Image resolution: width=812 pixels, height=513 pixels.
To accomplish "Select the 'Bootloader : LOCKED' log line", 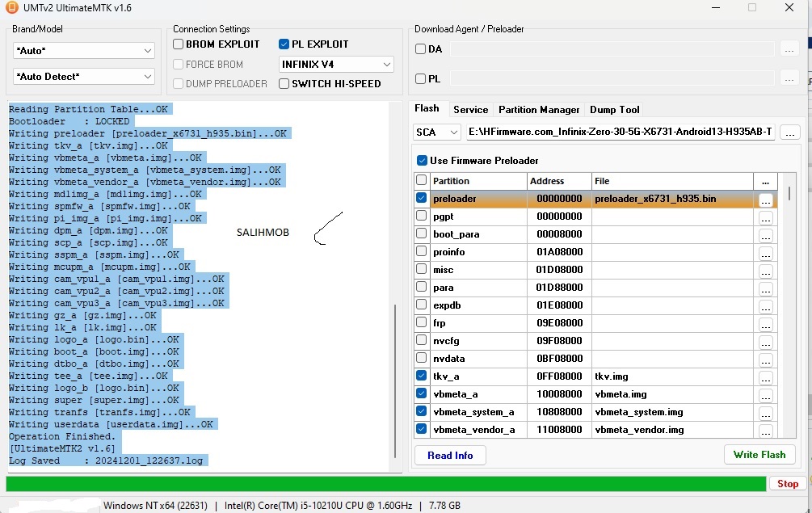I will coord(69,122).
